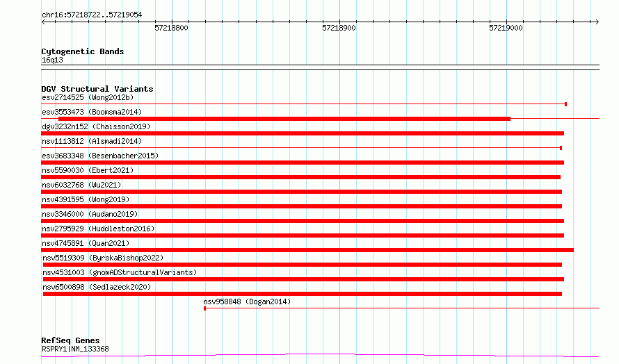Click the red bar under nsv6032768 Wu2021
Screen dimensions: 619x364
[301, 192]
